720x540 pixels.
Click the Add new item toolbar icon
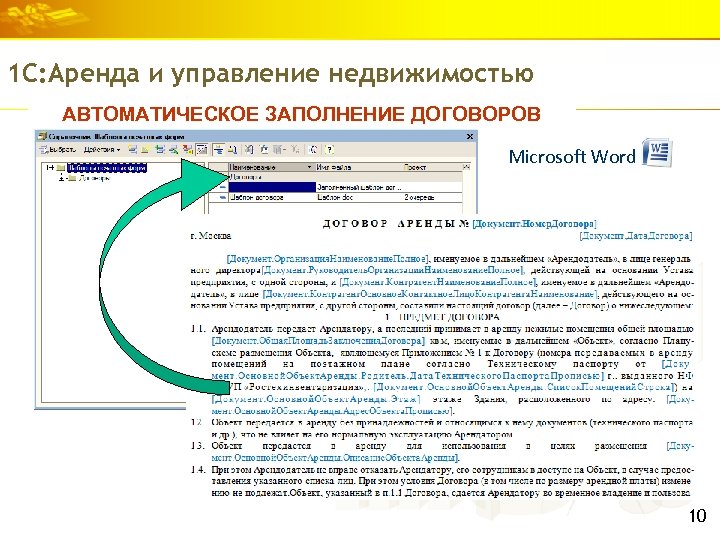[x=133, y=150]
